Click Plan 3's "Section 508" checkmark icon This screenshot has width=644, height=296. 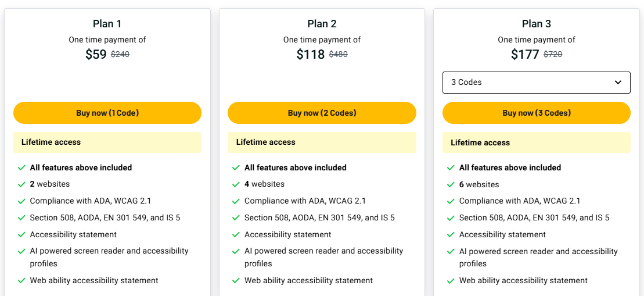click(451, 218)
